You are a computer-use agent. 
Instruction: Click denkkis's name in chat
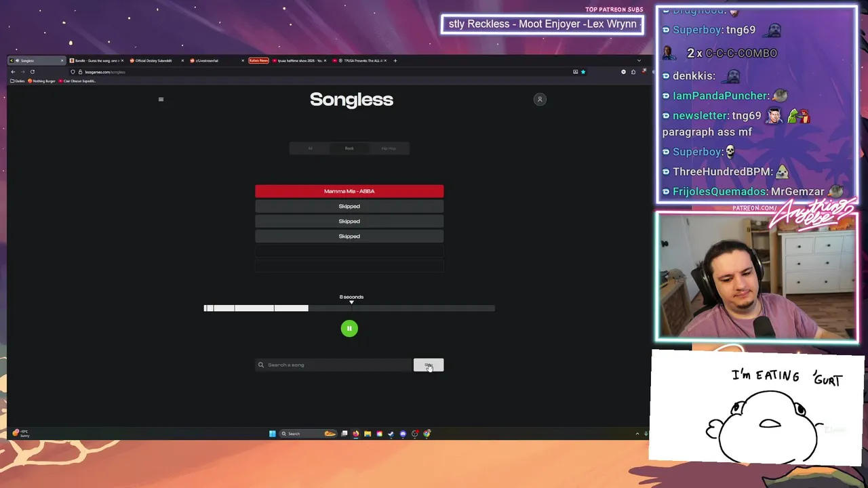pyautogui.click(x=693, y=76)
